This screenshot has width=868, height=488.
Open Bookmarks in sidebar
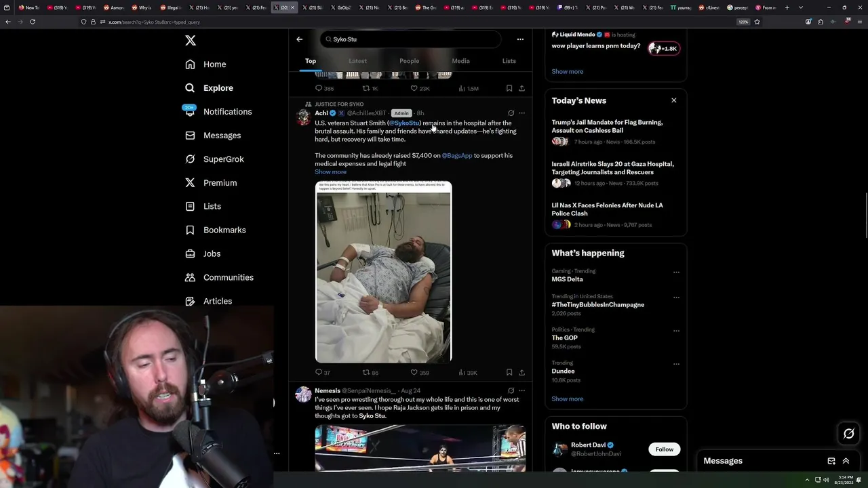pos(215,230)
